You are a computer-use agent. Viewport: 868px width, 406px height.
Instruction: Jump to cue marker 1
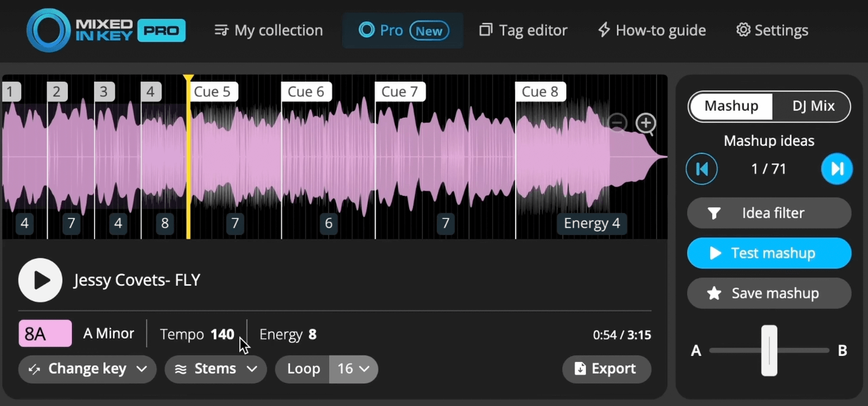(11, 92)
